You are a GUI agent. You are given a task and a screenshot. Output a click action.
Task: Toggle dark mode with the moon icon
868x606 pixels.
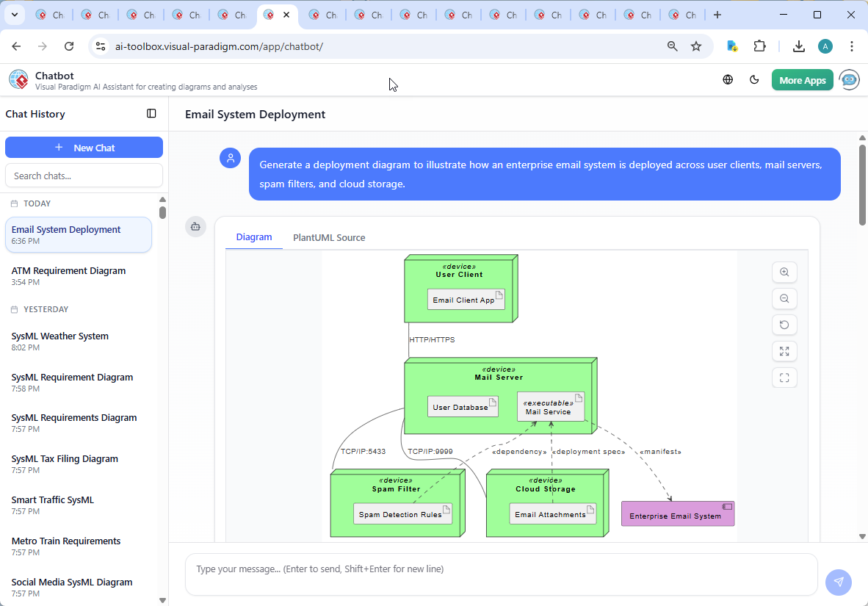click(x=754, y=79)
